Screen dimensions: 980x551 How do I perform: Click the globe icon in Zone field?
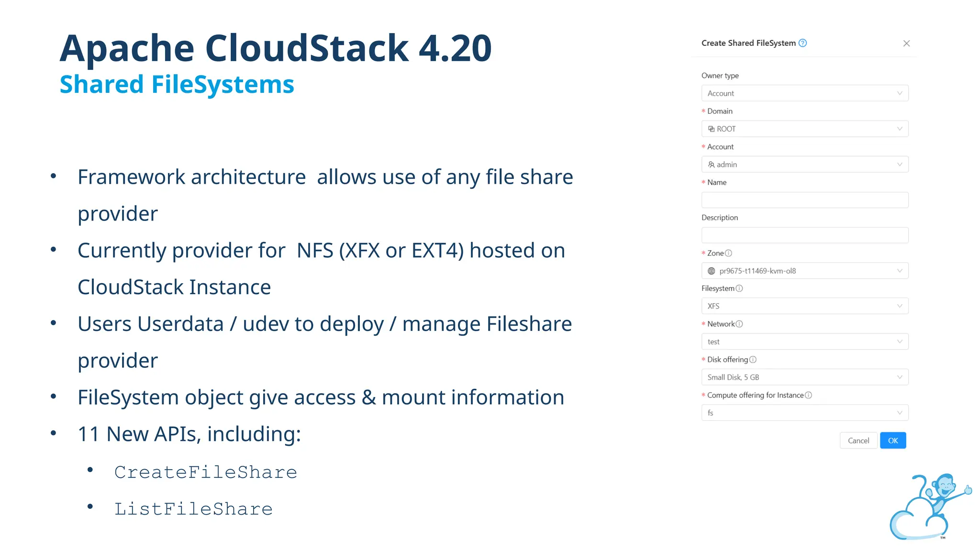[712, 271]
